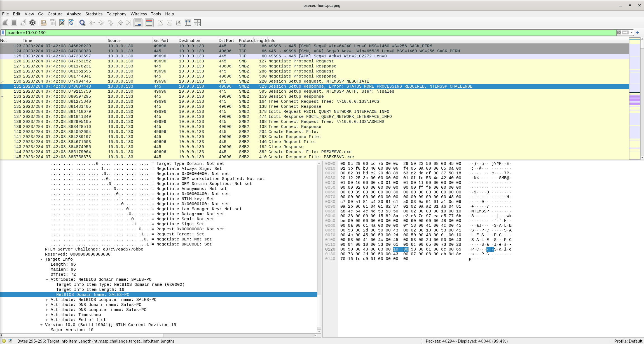Click the intelligent scrollbar minimap

(x=634, y=98)
